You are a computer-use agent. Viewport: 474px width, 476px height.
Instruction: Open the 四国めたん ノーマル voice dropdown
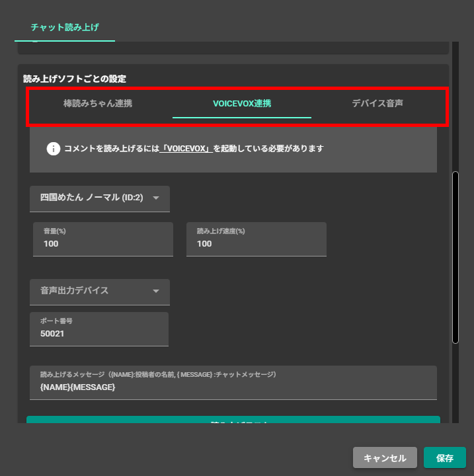tap(100, 199)
